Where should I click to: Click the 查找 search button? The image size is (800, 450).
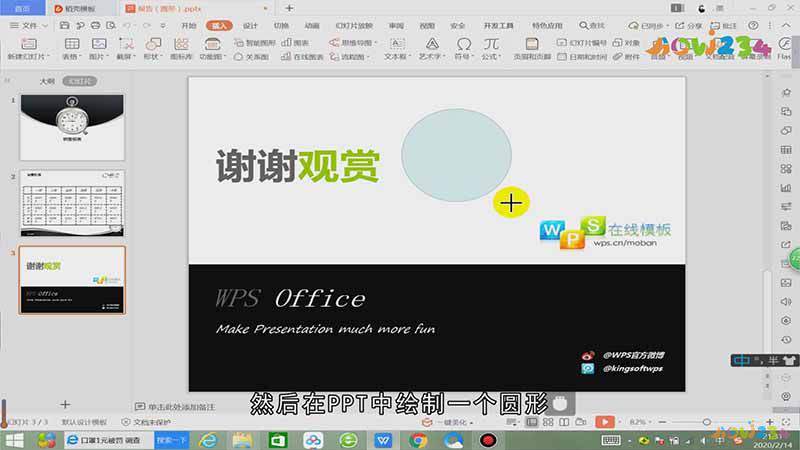click(592, 25)
